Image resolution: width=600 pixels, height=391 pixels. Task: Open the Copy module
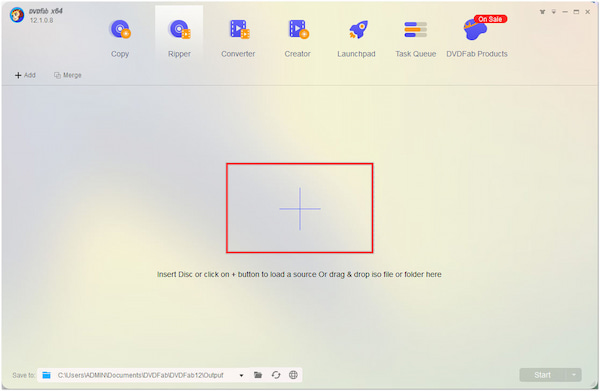[120, 38]
